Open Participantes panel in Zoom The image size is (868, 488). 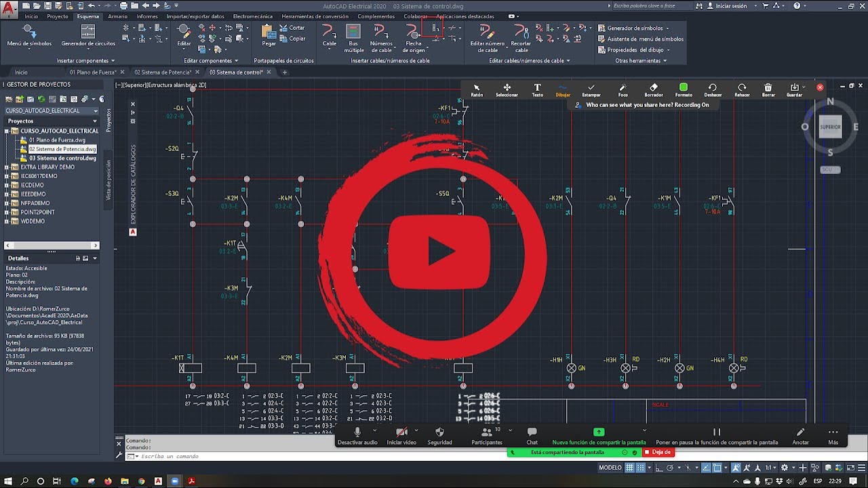(486, 436)
